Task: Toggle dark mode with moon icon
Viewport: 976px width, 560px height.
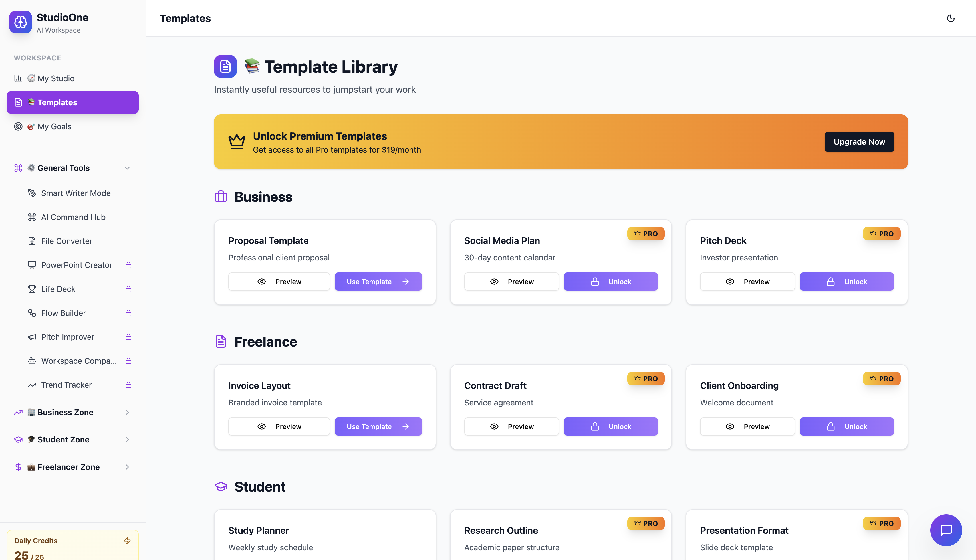Action: pos(951,19)
